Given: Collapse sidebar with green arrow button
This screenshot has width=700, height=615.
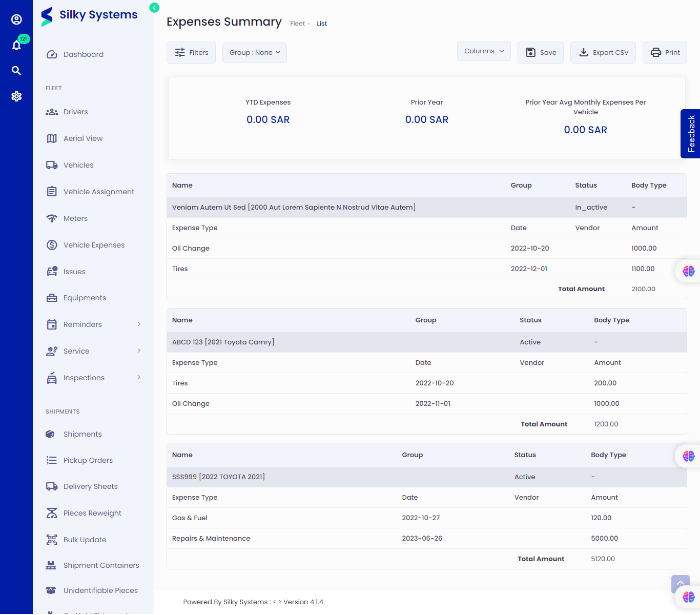Looking at the screenshot, I should point(154,8).
